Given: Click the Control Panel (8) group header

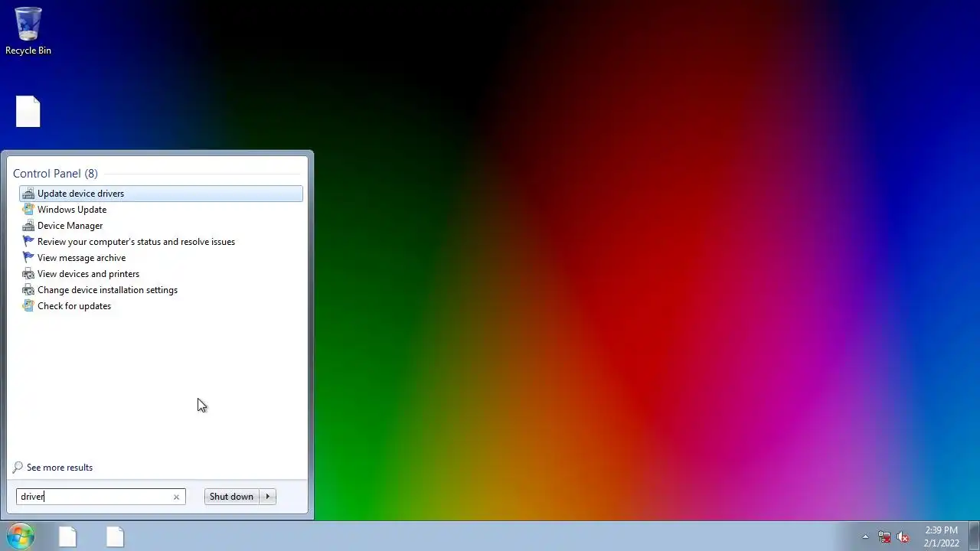Looking at the screenshot, I should 55,174.
